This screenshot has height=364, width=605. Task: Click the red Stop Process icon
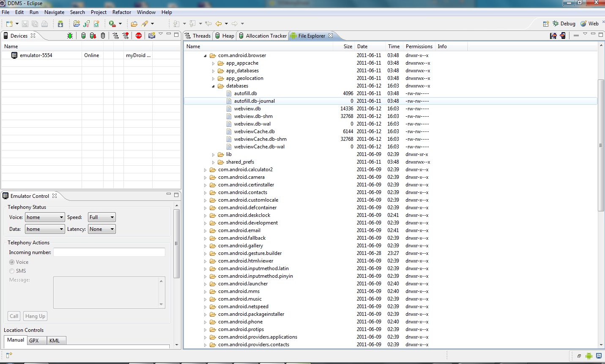pyautogui.click(x=139, y=36)
